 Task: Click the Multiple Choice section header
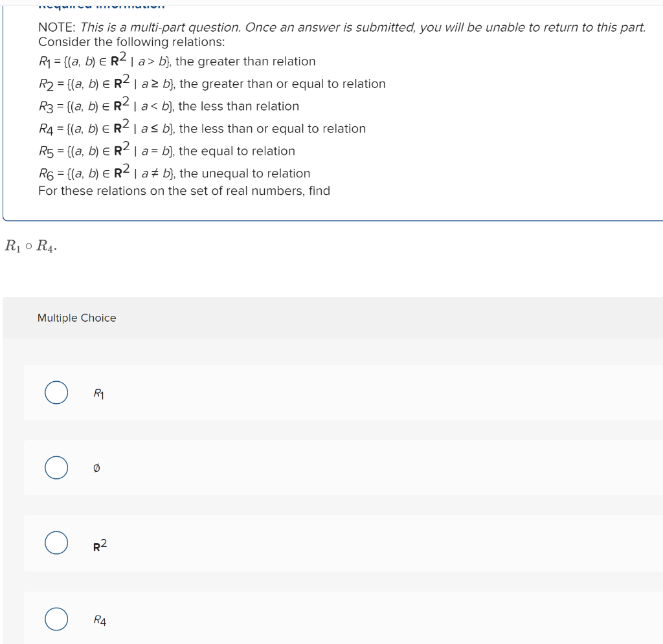76,318
